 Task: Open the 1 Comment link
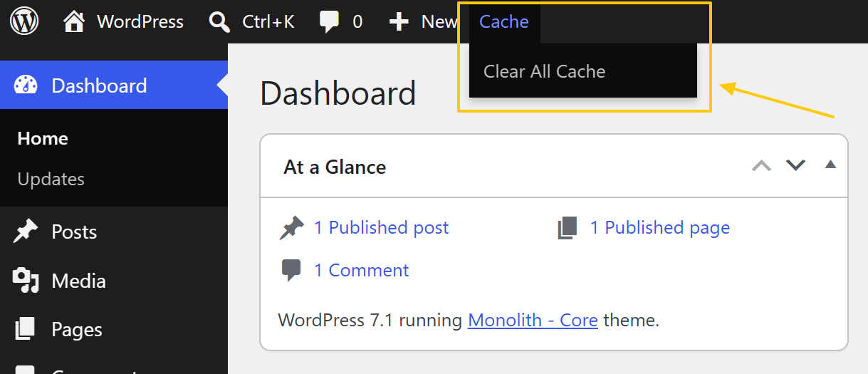[362, 270]
